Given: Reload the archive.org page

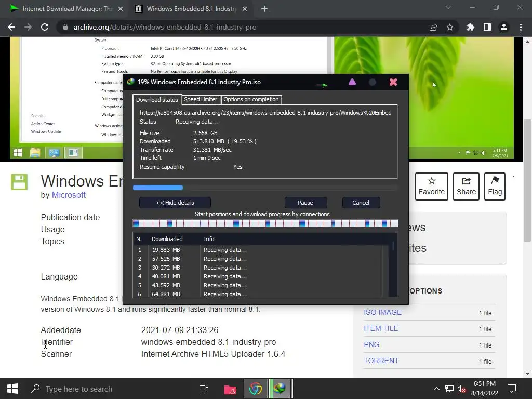Looking at the screenshot, I should click(45, 27).
